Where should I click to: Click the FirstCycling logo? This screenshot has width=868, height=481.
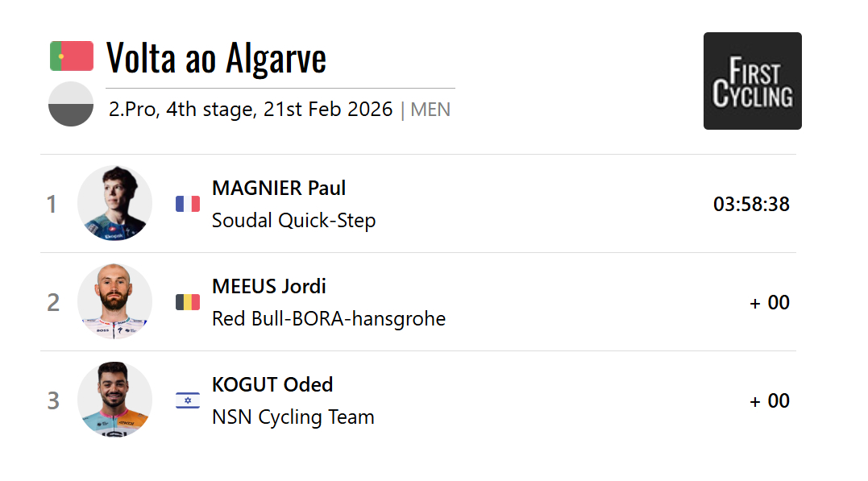click(x=752, y=81)
